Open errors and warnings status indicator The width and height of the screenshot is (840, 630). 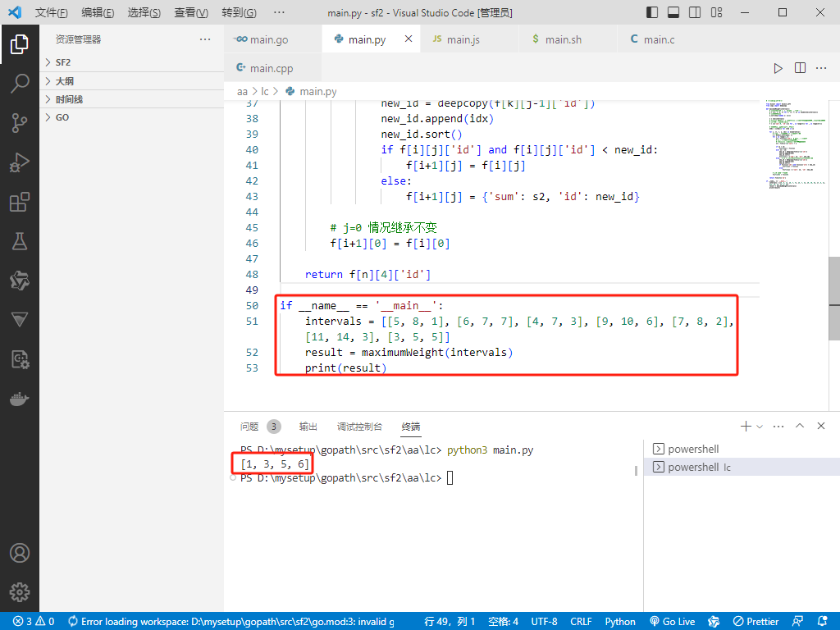click(x=34, y=622)
